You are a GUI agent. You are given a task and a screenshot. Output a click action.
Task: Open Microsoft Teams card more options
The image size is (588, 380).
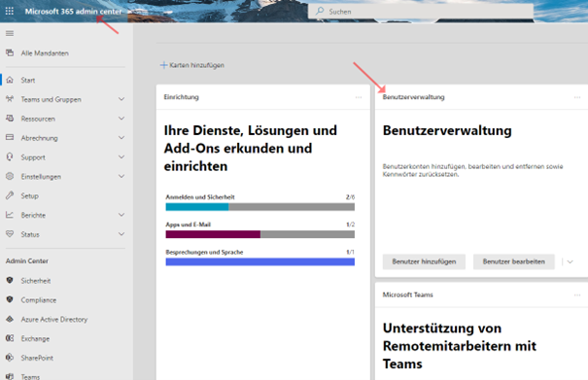(577, 294)
